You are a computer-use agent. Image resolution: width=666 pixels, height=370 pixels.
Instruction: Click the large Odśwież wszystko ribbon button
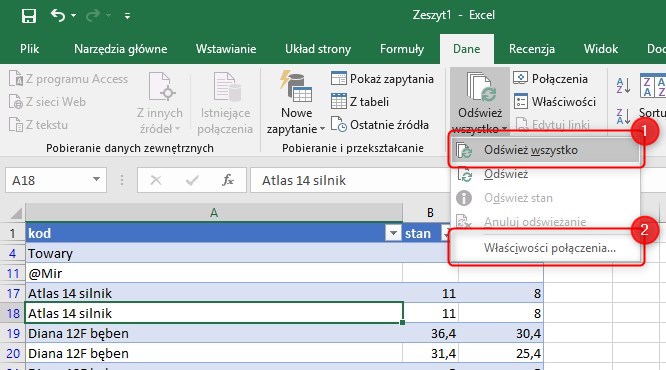(480, 101)
